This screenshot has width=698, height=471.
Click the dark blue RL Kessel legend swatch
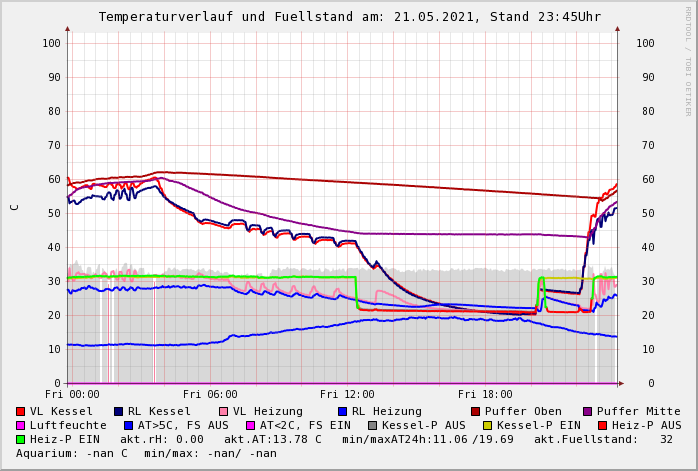[118, 412]
